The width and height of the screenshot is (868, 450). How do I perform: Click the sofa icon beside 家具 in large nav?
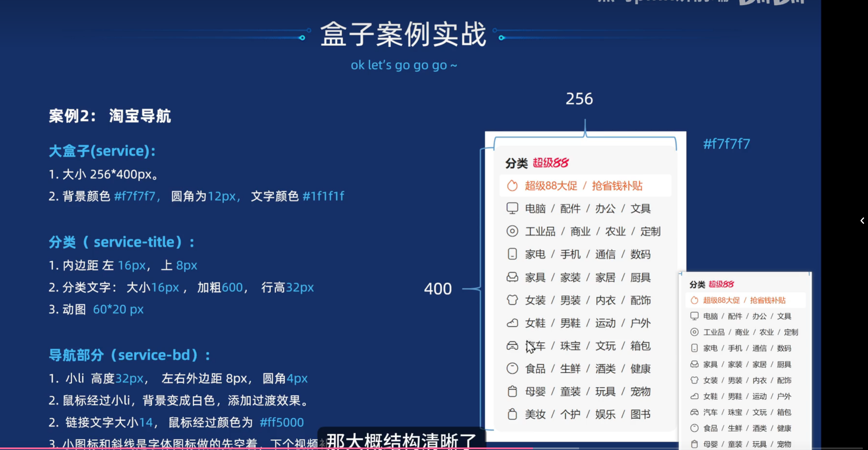[512, 277]
